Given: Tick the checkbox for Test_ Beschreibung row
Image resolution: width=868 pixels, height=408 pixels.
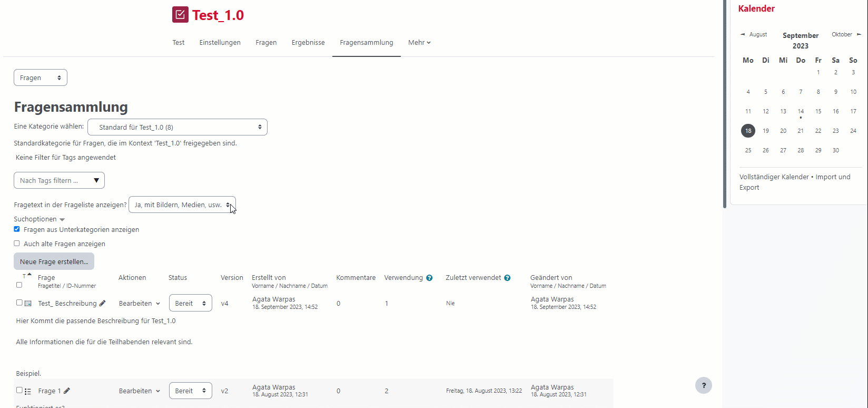Looking at the screenshot, I should point(19,303).
